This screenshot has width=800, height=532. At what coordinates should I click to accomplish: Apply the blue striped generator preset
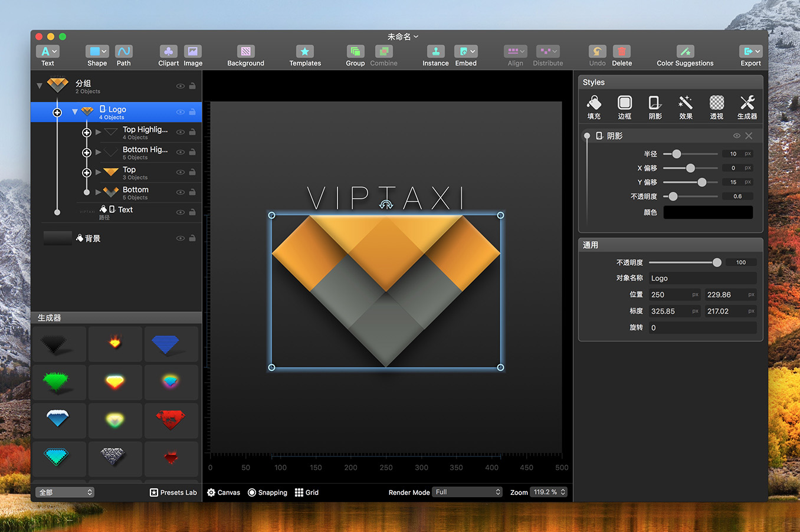[x=171, y=344]
